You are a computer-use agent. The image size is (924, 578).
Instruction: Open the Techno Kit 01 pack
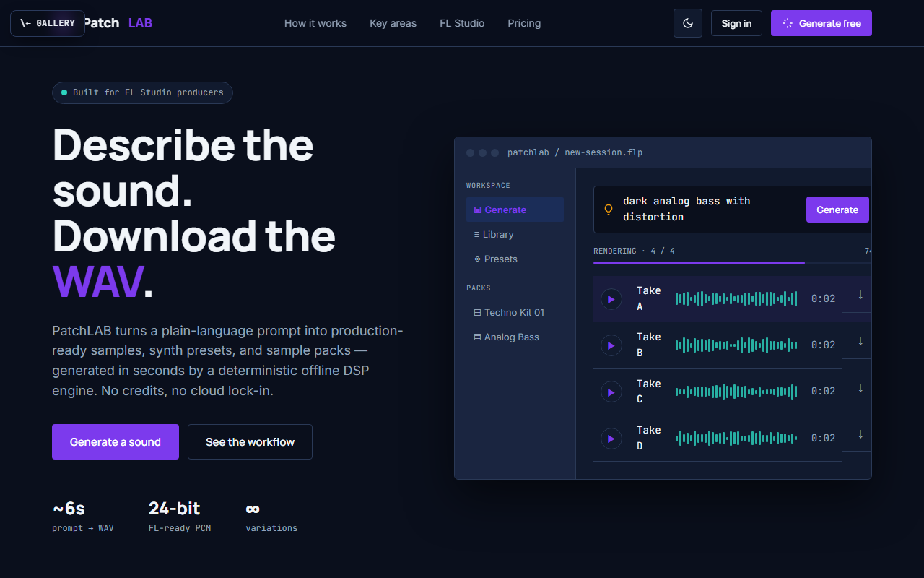(x=515, y=312)
